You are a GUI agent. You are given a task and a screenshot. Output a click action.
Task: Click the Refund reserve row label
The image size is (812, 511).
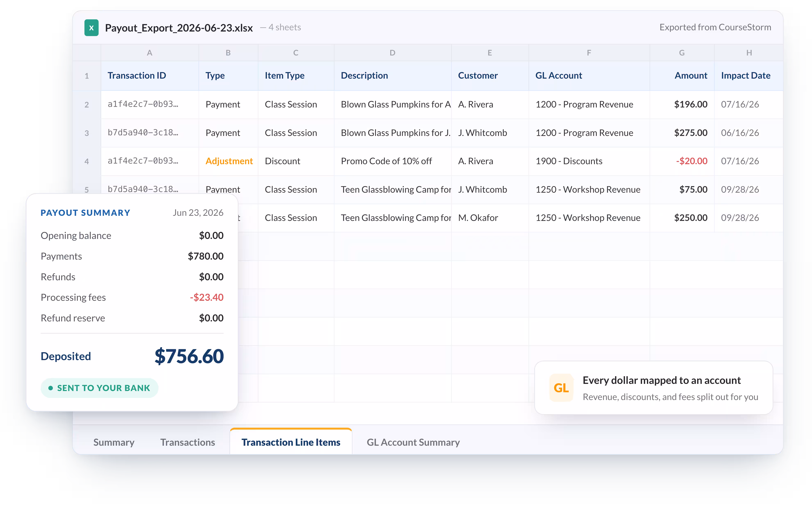click(73, 318)
